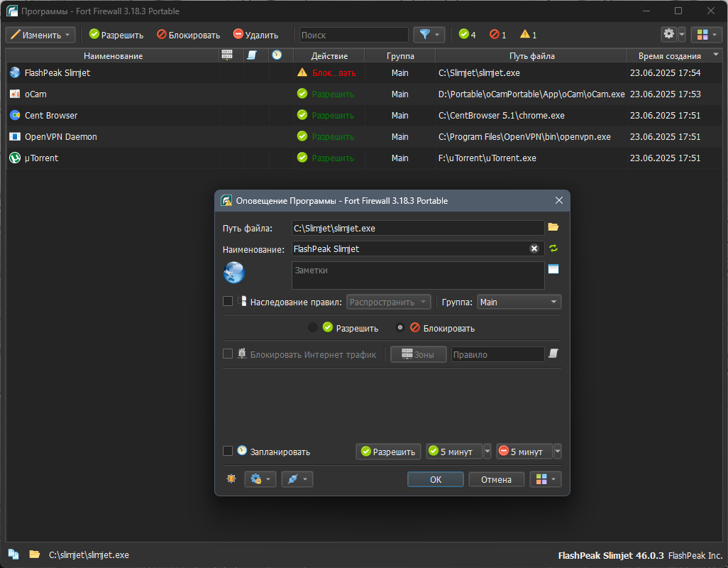The width and height of the screenshot is (728, 568).
Task: Click the Разрешить button at the dialog bottom
Action: coord(389,452)
